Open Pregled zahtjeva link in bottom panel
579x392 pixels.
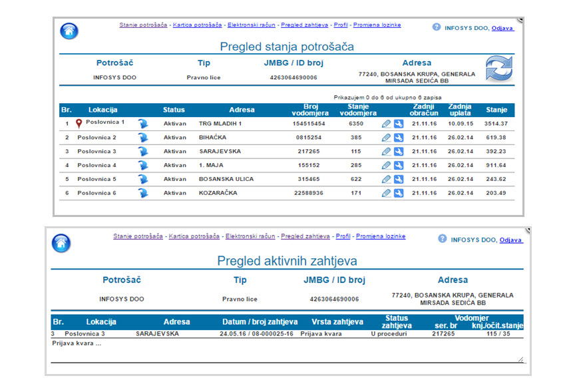(x=305, y=236)
